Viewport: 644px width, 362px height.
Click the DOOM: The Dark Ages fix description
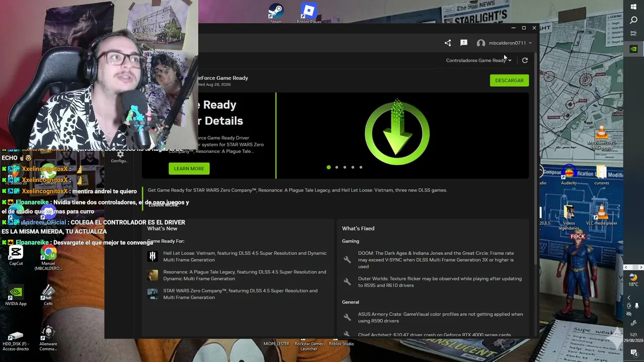(436, 259)
